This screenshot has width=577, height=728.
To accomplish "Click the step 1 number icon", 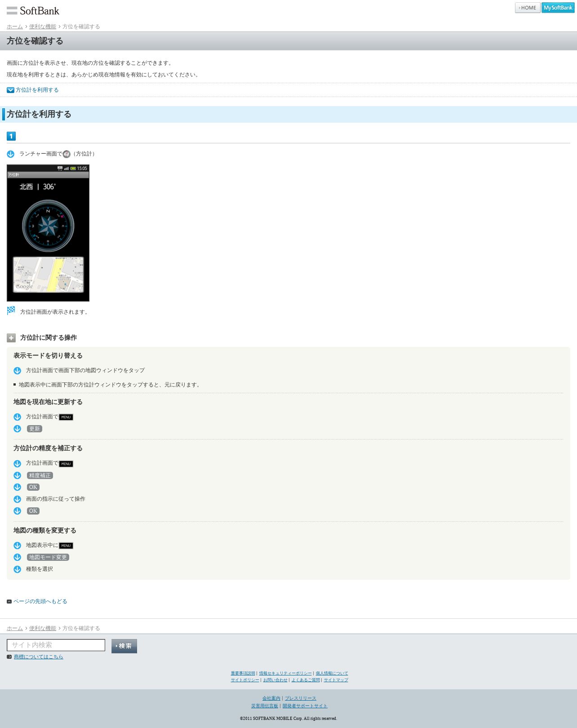I will (11, 136).
